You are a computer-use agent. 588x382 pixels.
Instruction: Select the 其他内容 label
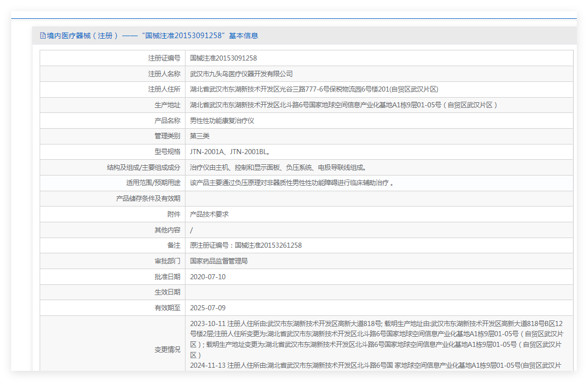pyautogui.click(x=167, y=230)
